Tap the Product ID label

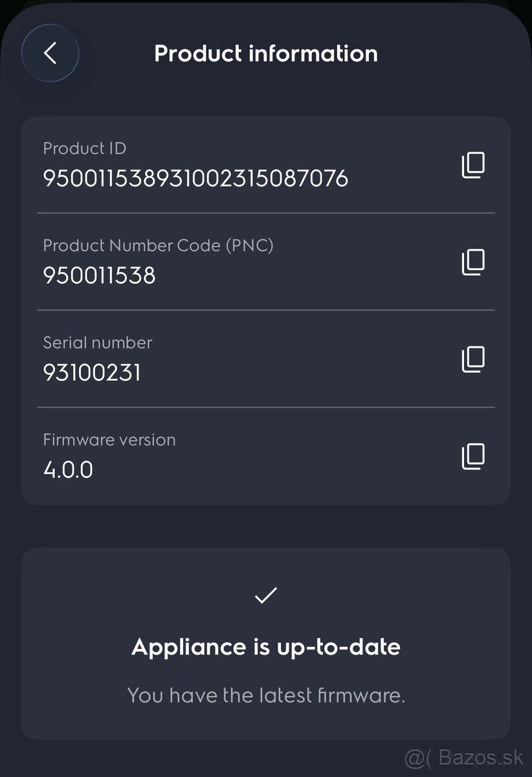point(84,148)
